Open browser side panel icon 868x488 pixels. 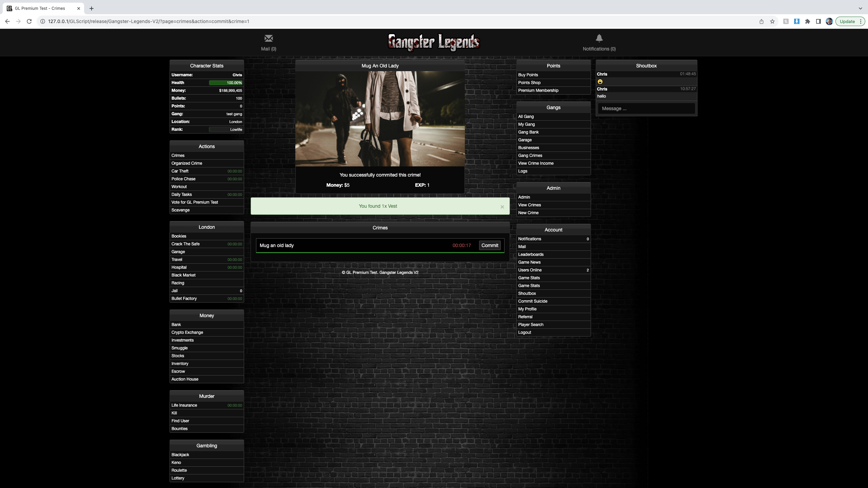(818, 21)
